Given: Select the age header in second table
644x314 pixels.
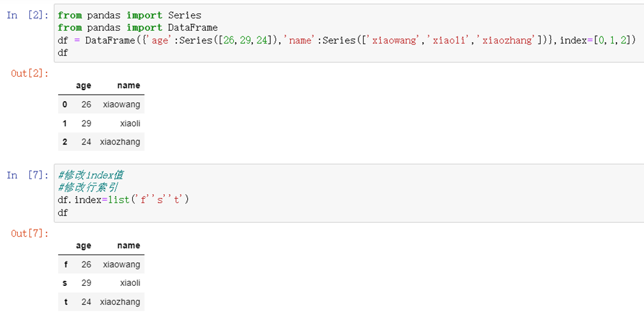Looking at the screenshot, I should coord(83,246).
